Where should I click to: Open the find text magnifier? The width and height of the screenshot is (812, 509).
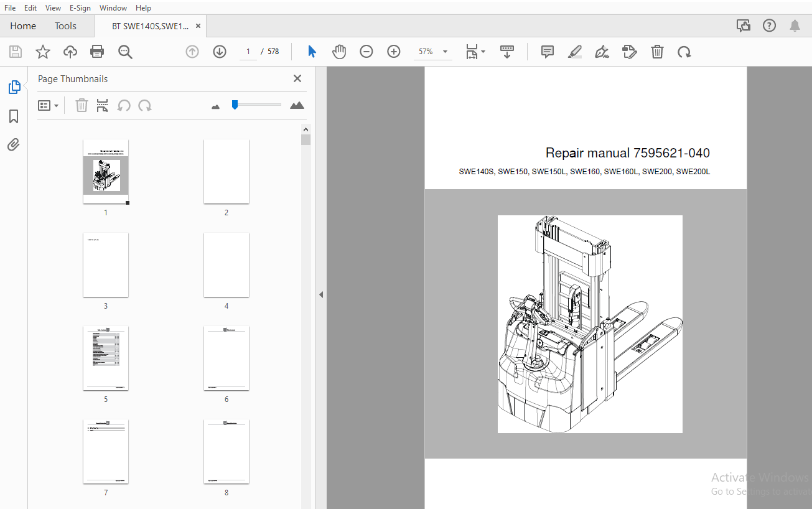tap(126, 52)
